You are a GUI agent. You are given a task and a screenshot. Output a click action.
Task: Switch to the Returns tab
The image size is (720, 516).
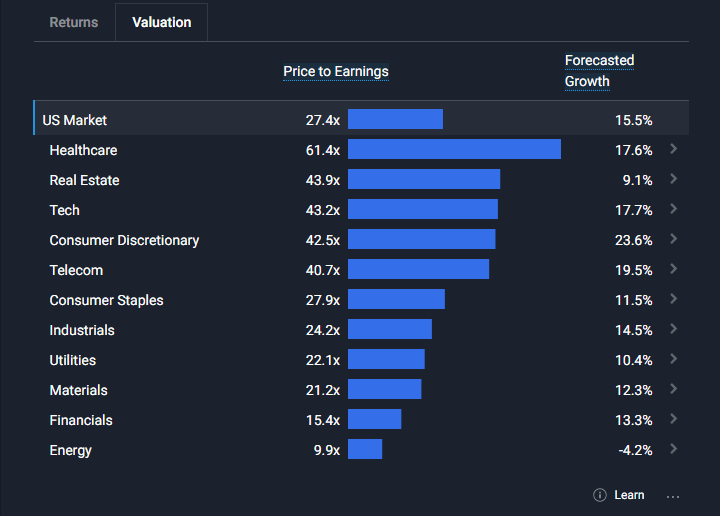pyautogui.click(x=74, y=22)
